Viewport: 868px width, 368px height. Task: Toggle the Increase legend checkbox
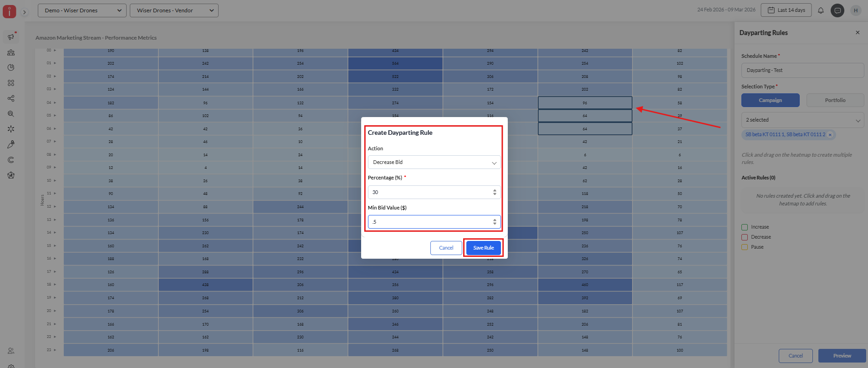745,227
